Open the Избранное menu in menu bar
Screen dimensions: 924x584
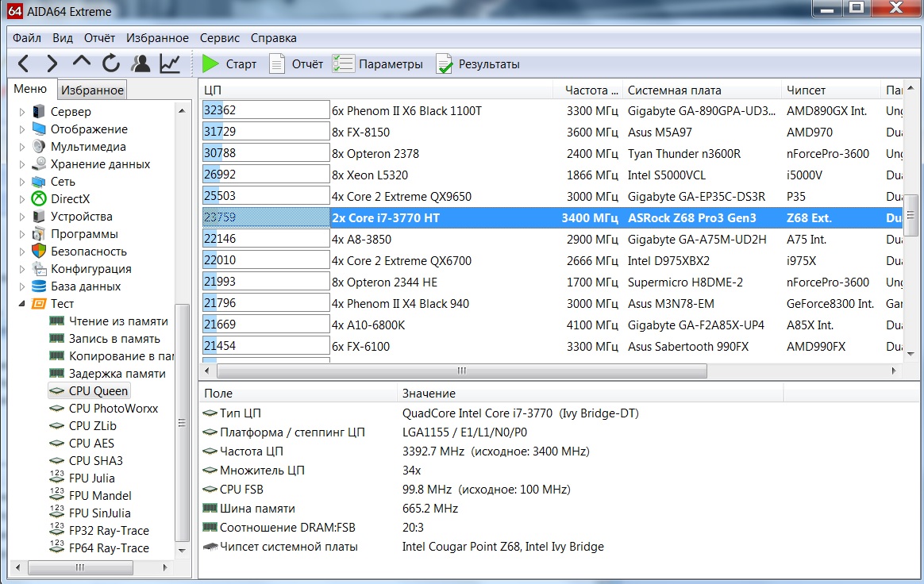(157, 38)
